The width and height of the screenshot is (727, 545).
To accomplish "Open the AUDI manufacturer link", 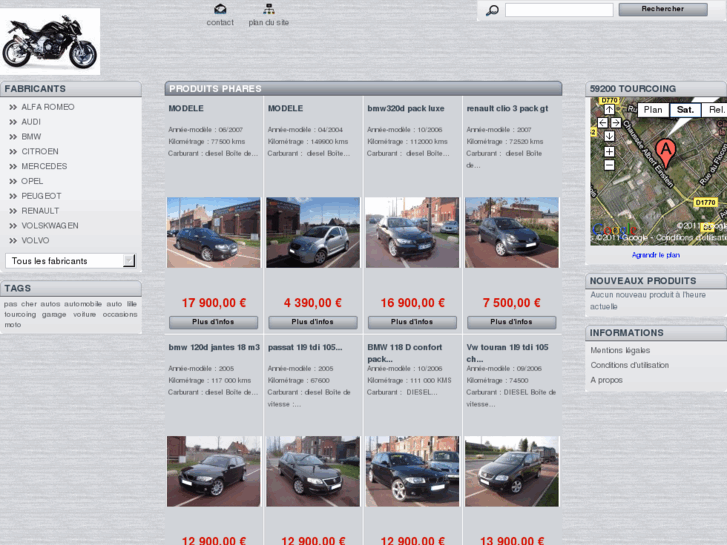I will pyautogui.click(x=31, y=122).
